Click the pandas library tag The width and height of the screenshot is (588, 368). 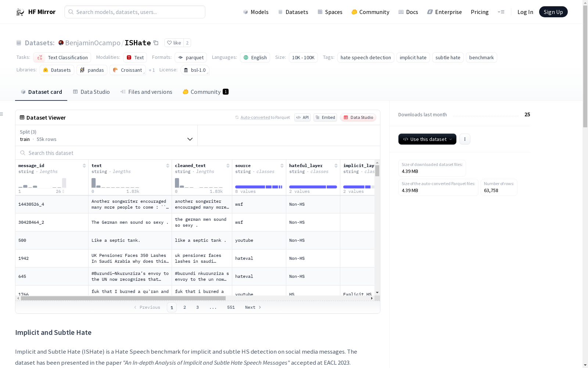click(x=92, y=70)
